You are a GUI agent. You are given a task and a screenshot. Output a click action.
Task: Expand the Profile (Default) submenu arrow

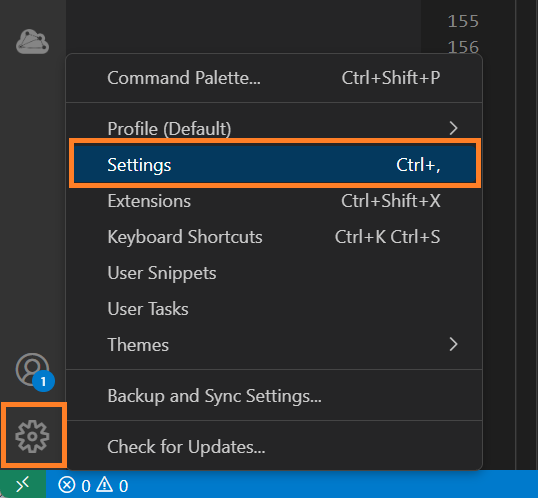click(453, 128)
